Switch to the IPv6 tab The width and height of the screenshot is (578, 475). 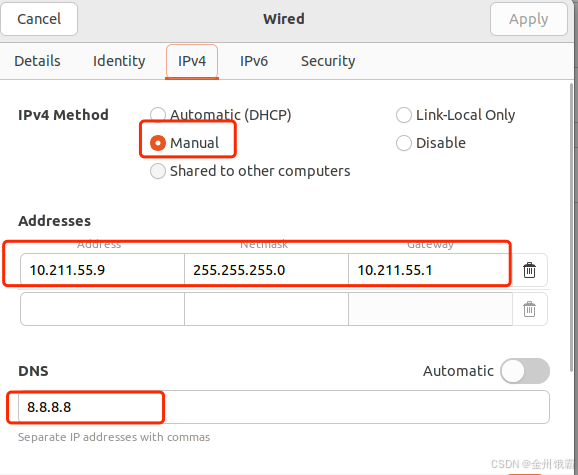(x=254, y=61)
